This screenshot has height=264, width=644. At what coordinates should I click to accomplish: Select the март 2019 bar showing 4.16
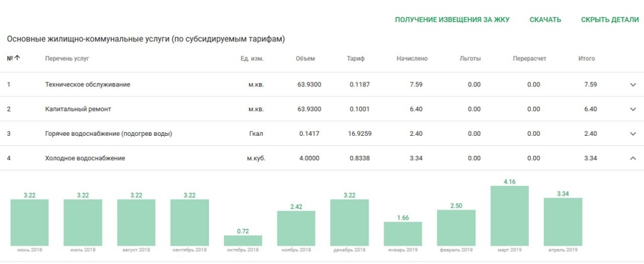pyautogui.click(x=509, y=216)
